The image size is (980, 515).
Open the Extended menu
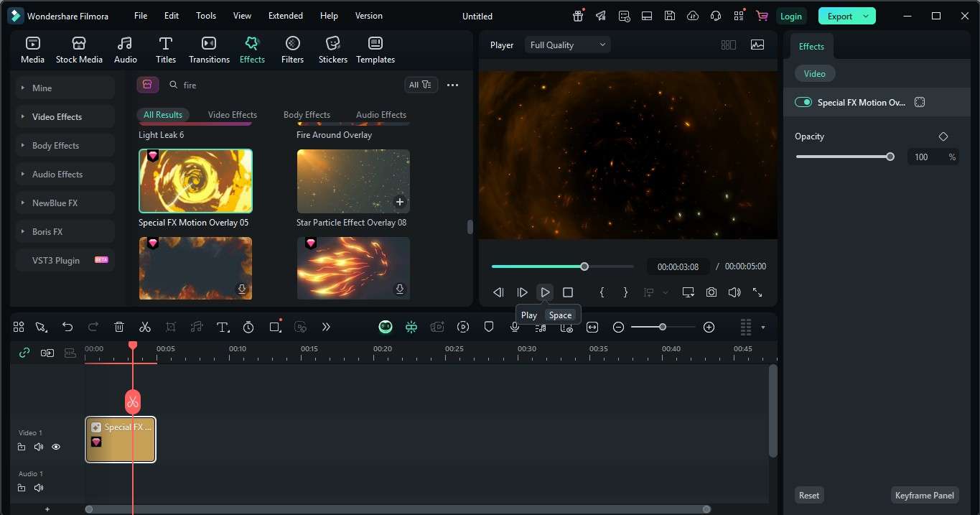click(x=286, y=16)
